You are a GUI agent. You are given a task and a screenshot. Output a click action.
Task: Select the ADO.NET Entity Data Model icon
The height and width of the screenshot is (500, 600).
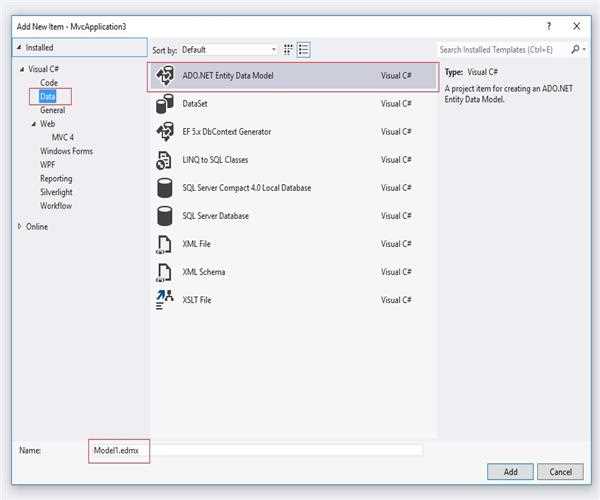(165, 75)
